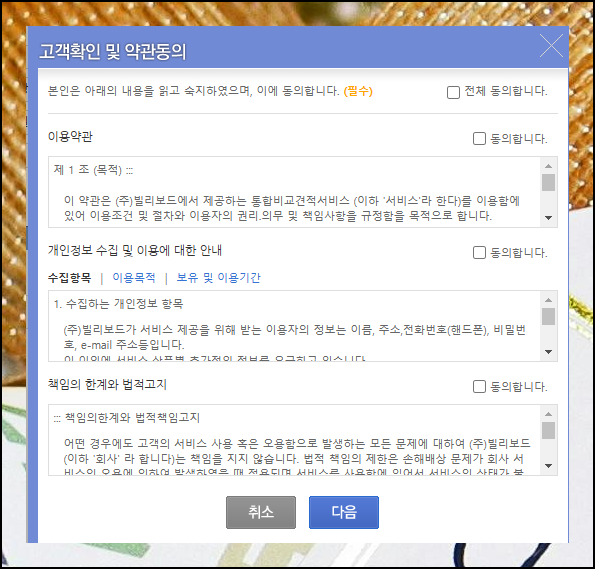Close the 고객확인 및 약관동의 dialog with X
The width and height of the screenshot is (595, 569).
point(551,46)
